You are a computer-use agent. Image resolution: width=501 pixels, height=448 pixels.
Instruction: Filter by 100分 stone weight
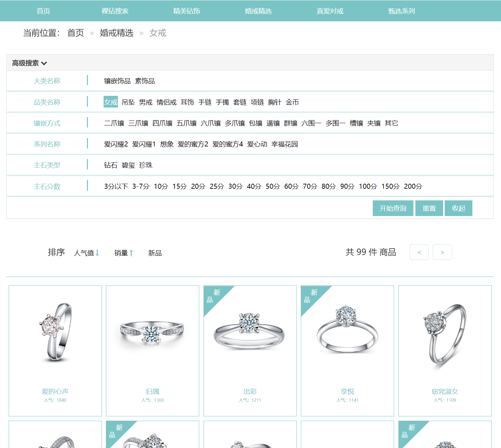point(368,186)
